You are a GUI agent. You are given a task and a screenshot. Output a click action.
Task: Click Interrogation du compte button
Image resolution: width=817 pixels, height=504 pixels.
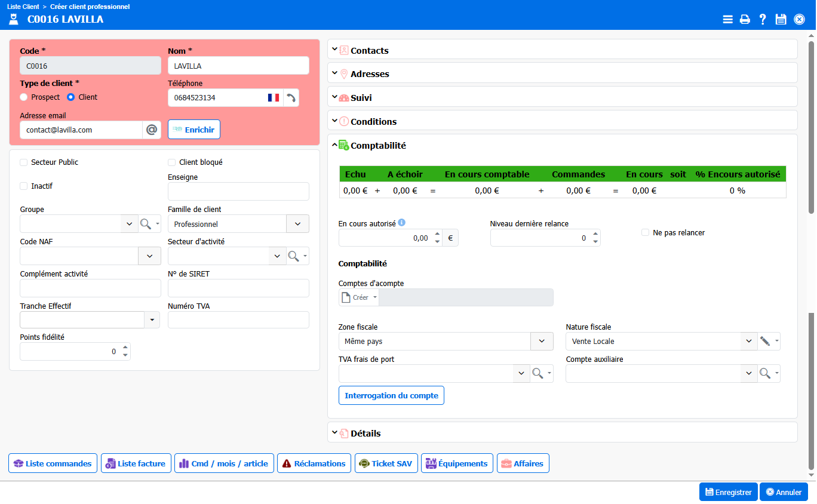coord(391,396)
